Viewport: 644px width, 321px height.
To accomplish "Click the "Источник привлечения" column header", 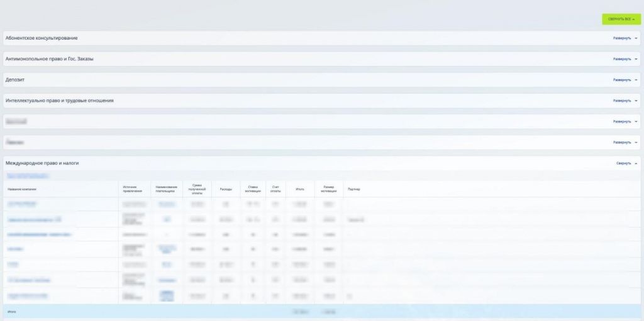I will point(129,188).
